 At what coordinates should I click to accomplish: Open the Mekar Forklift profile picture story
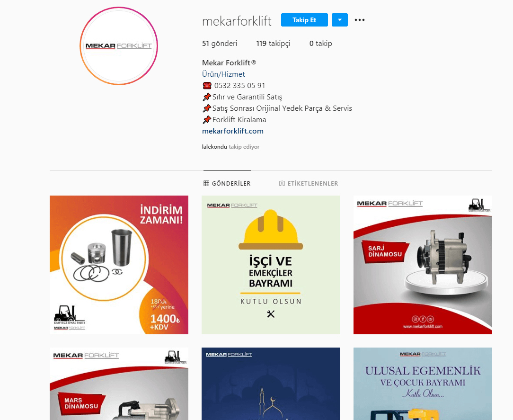point(119,46)
